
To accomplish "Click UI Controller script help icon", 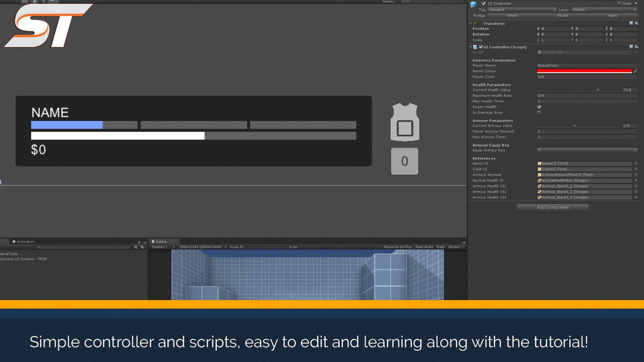I will (631, 47).
